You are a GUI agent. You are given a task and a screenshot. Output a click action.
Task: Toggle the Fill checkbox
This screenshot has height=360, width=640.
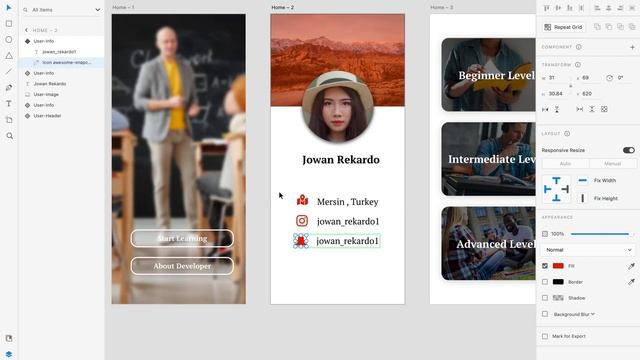tap(545, 266)
